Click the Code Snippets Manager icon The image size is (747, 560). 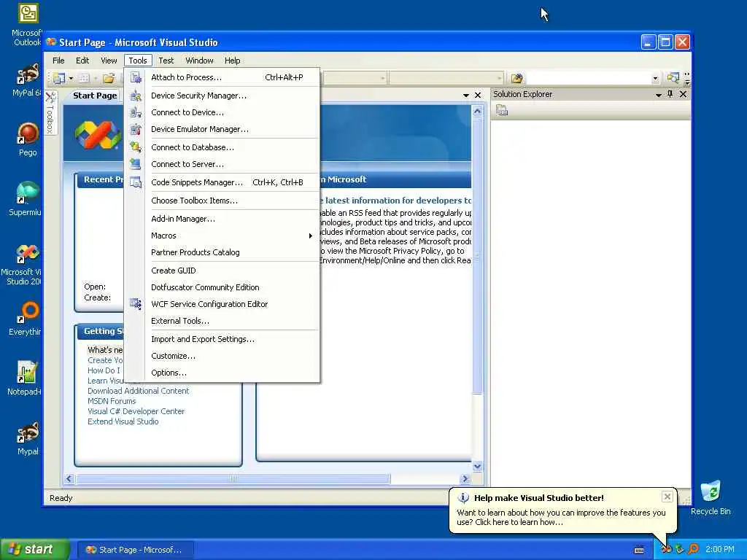pos(136,182)
